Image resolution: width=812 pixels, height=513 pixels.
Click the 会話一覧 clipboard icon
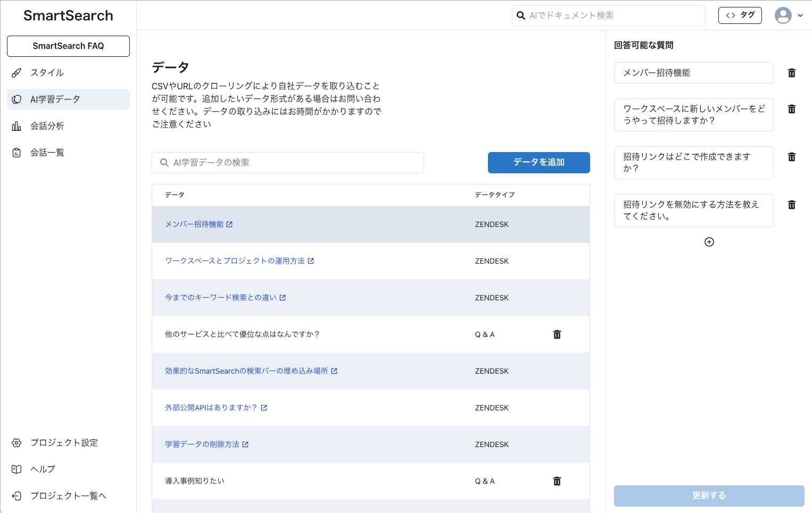pyautogui.click(x=16, y=153)
